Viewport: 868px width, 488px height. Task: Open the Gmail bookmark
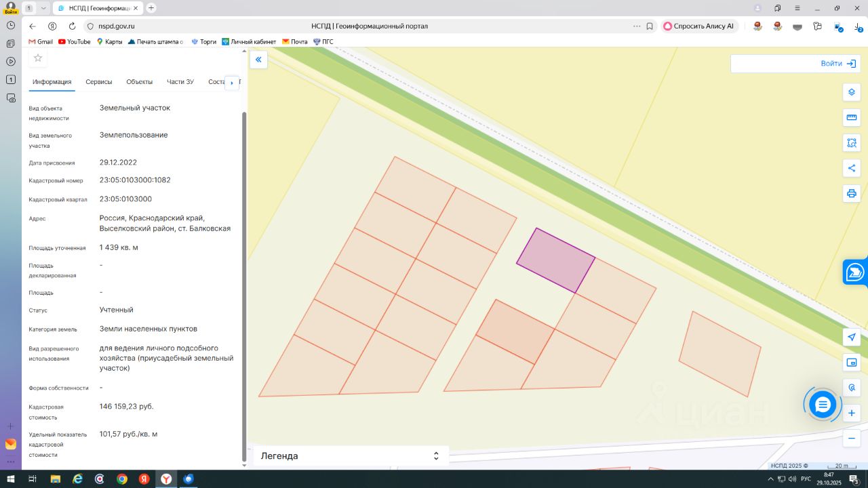click(41, 41)
